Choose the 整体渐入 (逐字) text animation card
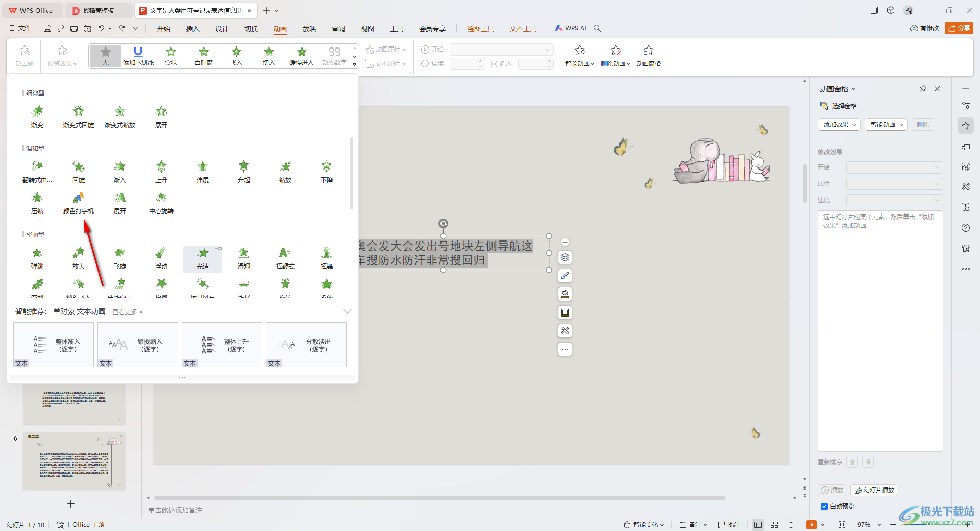The image size is (980, 531). 54,345
